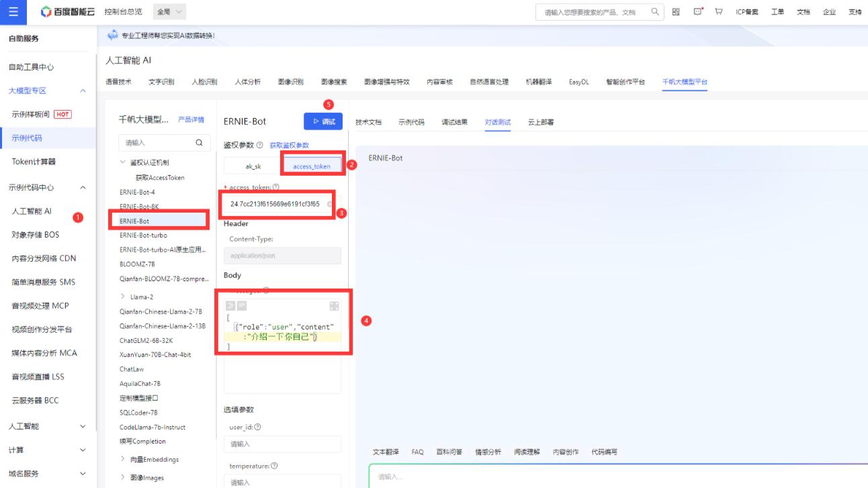Open the 工单 header link
The width and height of the screenshot is (868, 488).
(x=777, y=12)
